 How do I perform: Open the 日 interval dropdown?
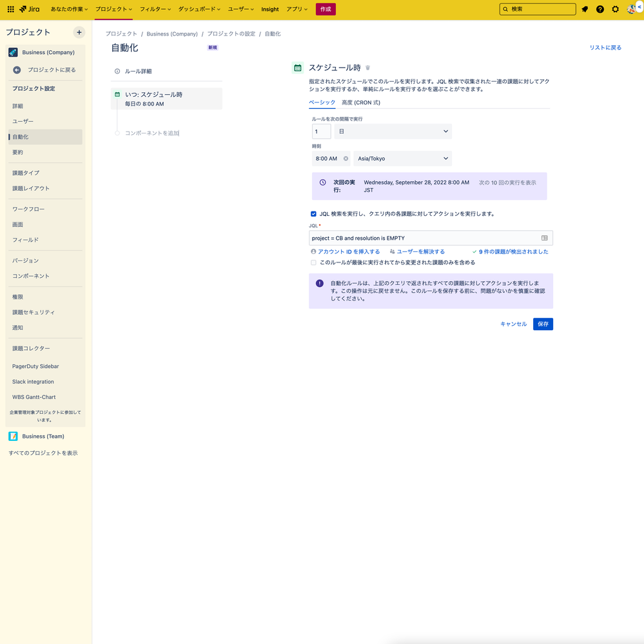pos(445,131)
